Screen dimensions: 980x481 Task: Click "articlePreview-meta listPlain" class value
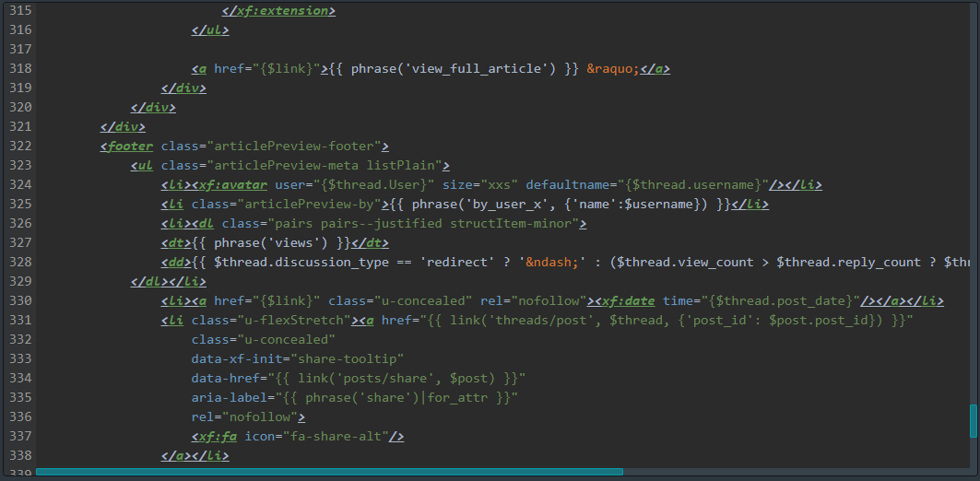pos(325,166)
